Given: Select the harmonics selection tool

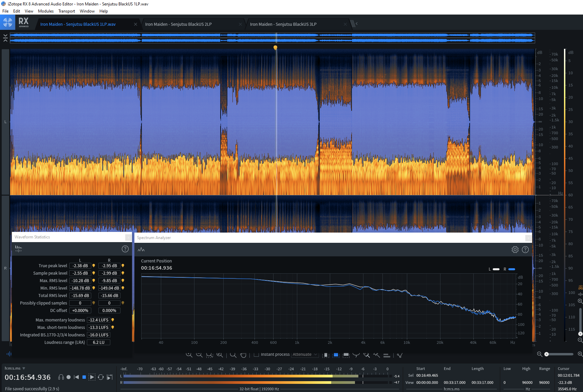Looking at the screenshot, I should pos(387,355).
